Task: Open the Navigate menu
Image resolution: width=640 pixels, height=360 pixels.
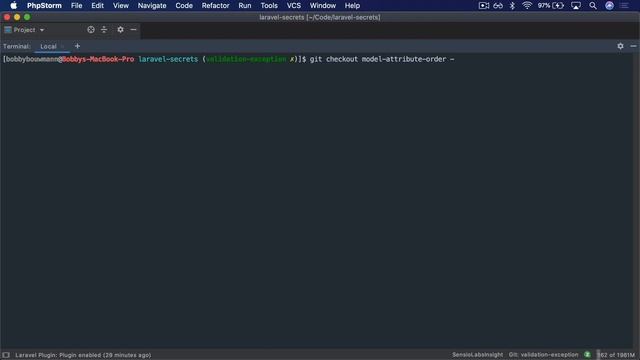Action: (152, 5)
